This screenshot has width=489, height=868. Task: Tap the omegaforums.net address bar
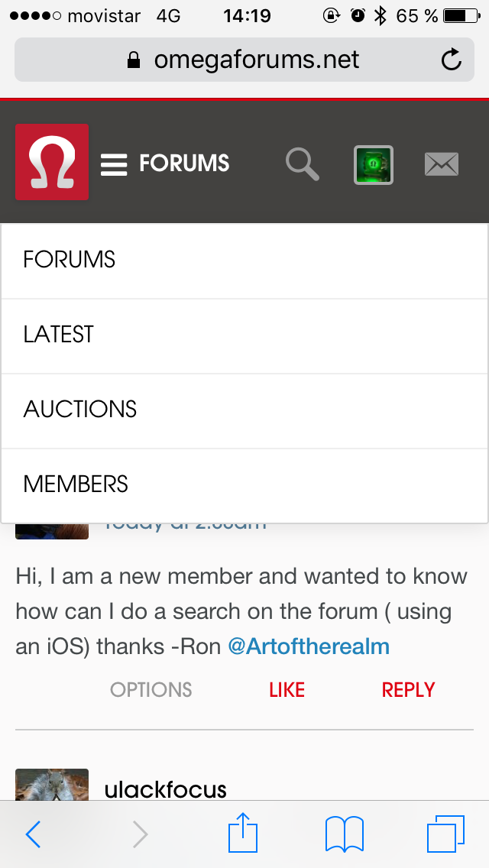click(x=244, y=60)
